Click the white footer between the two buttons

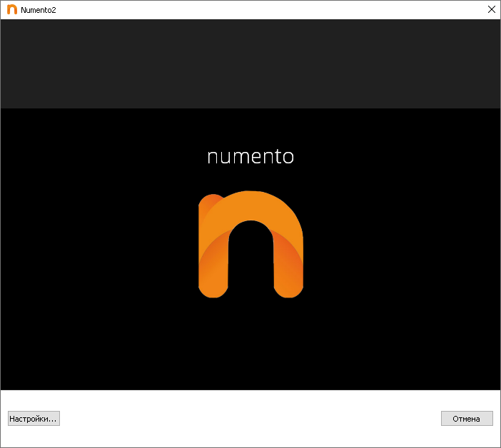coord(250,419)
